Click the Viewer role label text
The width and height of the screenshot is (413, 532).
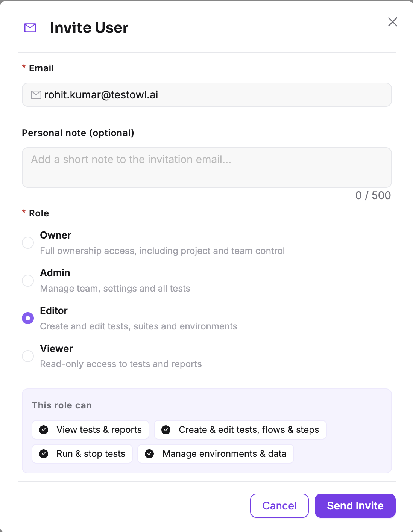point(56,349)
